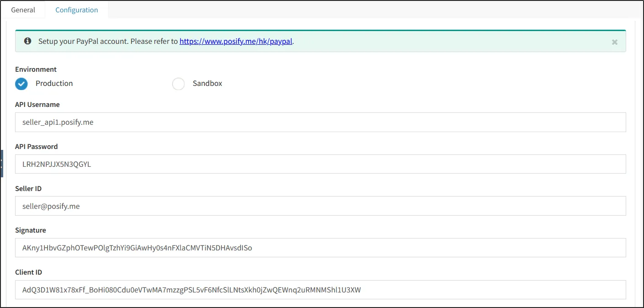Click the API Username field label
The width and height of the screenshot is (644, 308).
37,105
